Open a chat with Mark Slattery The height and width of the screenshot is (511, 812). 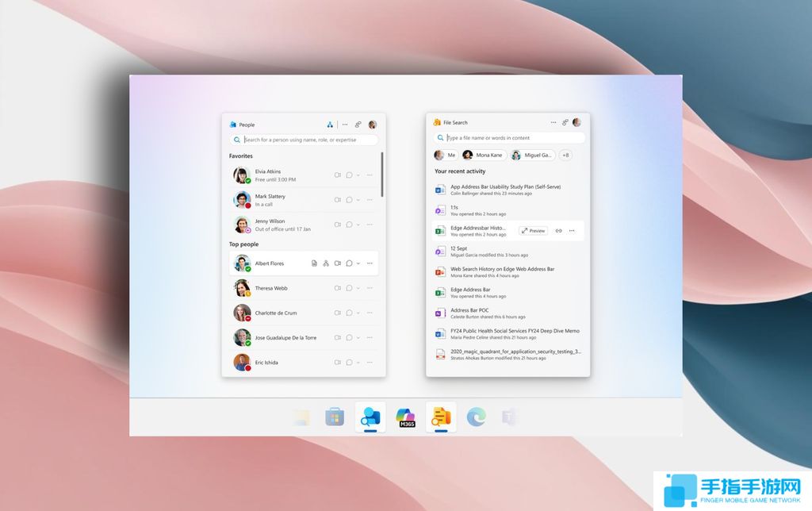(349, 200)
